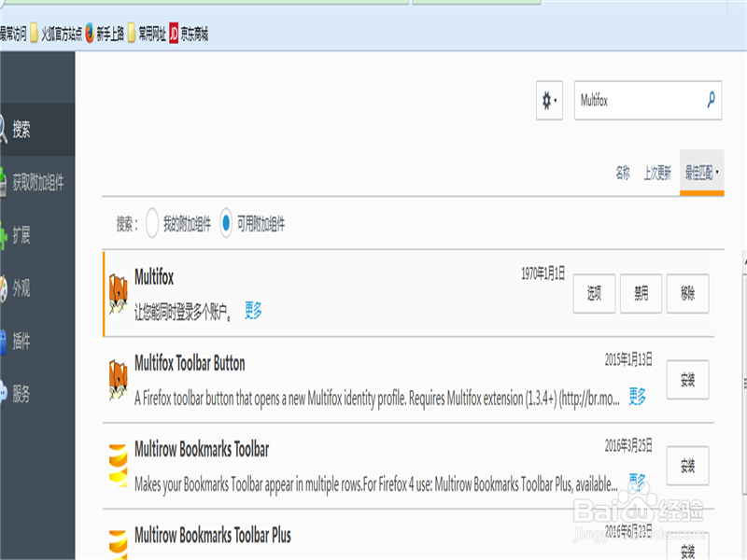Click the Multirow Bookmarks Toolbar icon
This screenshot has width=747, height=560.
tap(119, 465)
